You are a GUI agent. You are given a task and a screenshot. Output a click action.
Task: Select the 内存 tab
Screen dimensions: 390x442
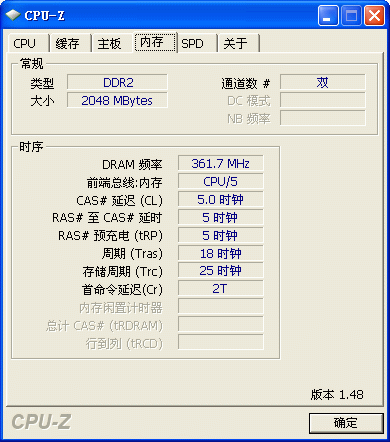[155, 42]
